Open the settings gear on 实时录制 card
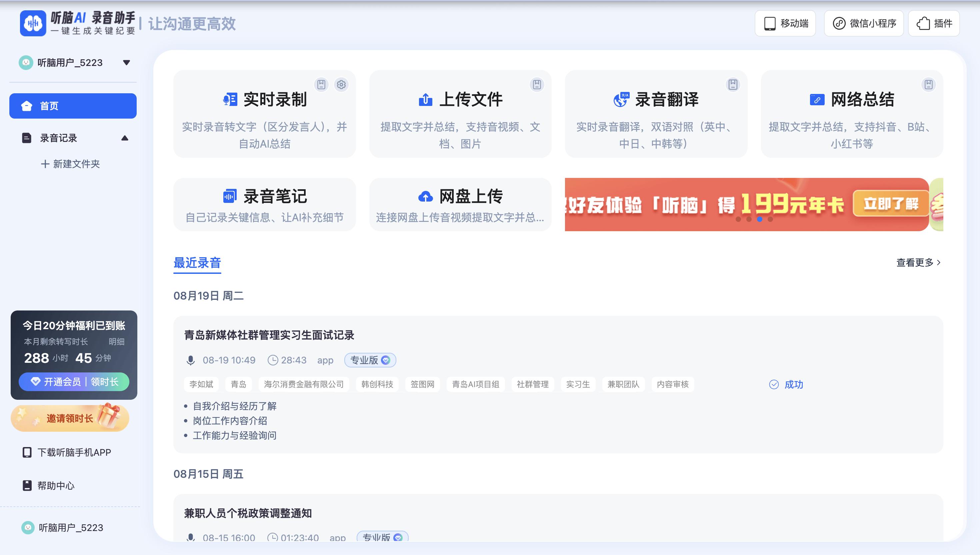This screenshot has width=980, height=555. pos(341,85)
